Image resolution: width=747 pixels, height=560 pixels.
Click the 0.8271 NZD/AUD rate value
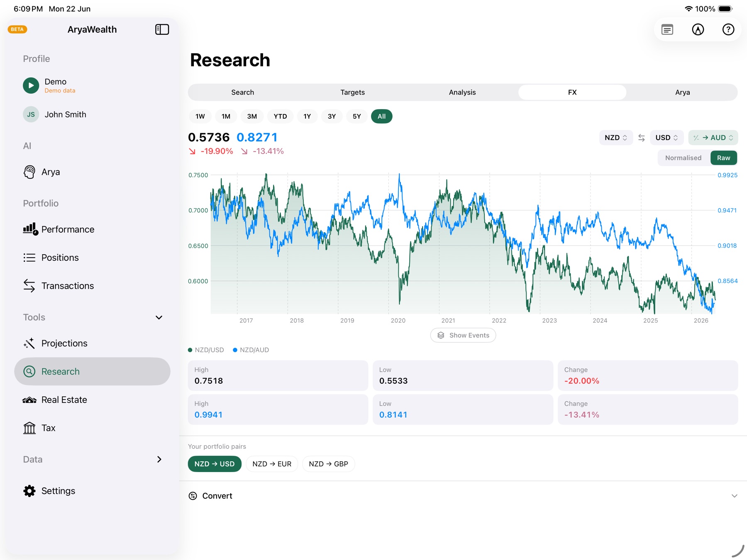pyautogui.click(x=257, y=137)
